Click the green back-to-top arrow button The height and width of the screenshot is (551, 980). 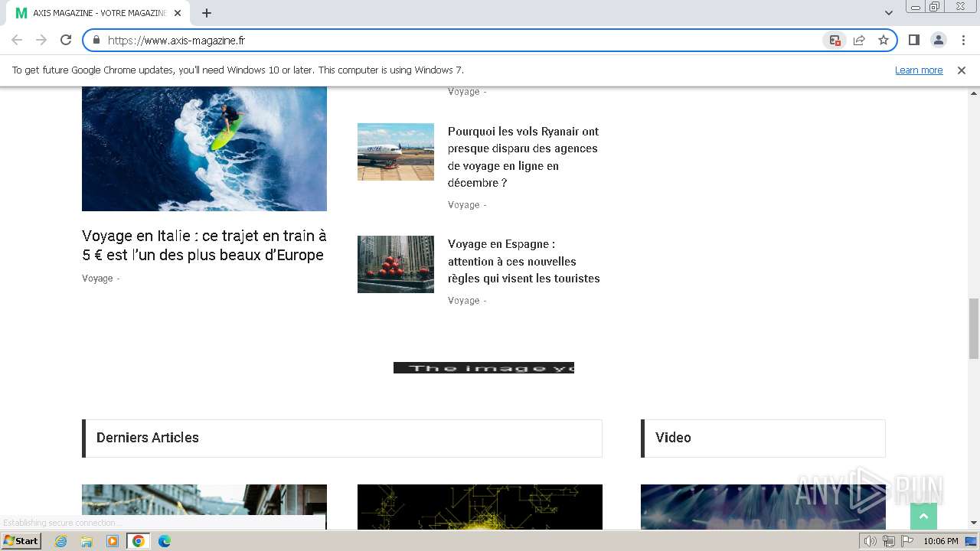[x=923, y=517]
